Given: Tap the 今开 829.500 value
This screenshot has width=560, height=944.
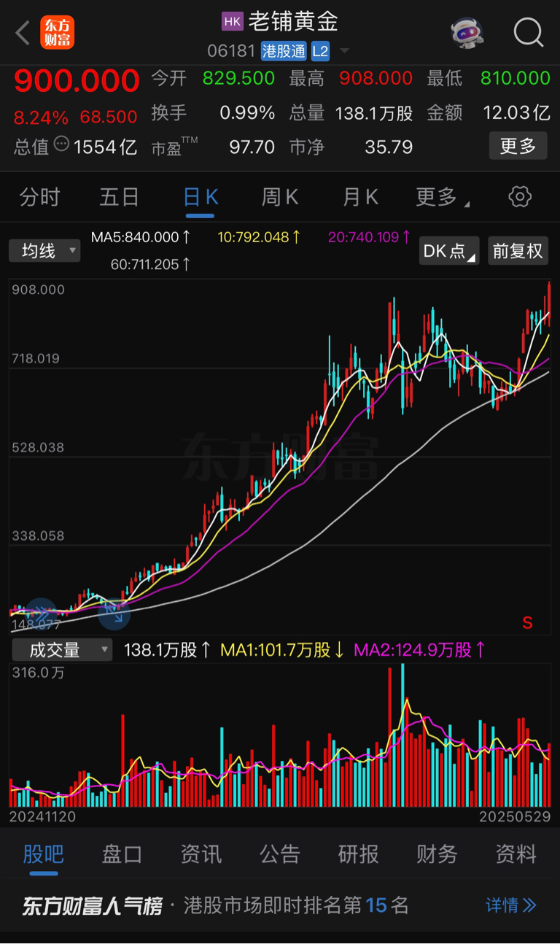Looking at the screenshot, I should [x=238, y=78].
